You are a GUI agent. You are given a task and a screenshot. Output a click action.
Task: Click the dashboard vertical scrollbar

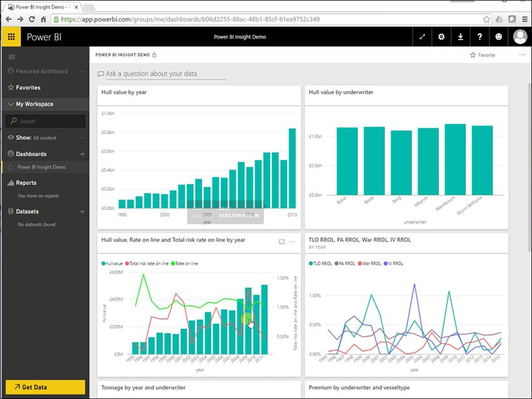pyautogui.click(x=529, y=168)
